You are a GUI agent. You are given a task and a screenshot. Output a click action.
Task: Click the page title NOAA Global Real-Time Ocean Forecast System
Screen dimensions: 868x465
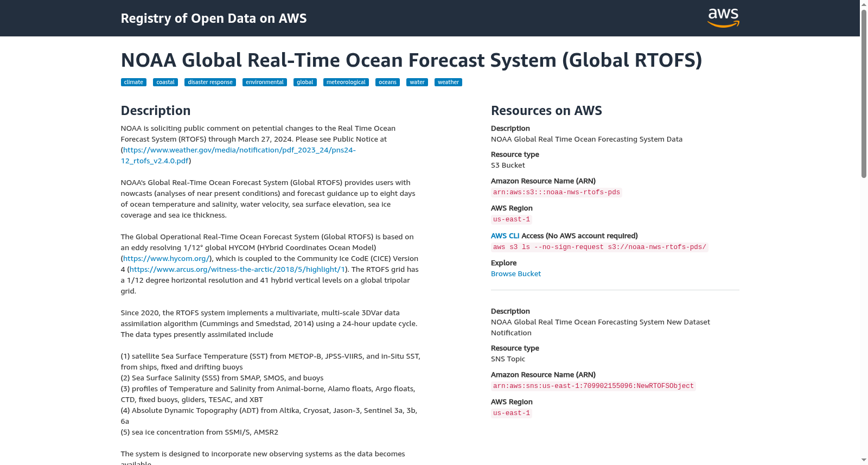coord(411,60)
